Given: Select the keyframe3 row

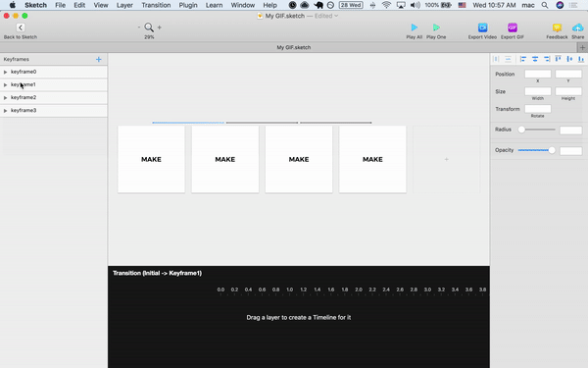Looking at the screenshot, I should (54, 110).
